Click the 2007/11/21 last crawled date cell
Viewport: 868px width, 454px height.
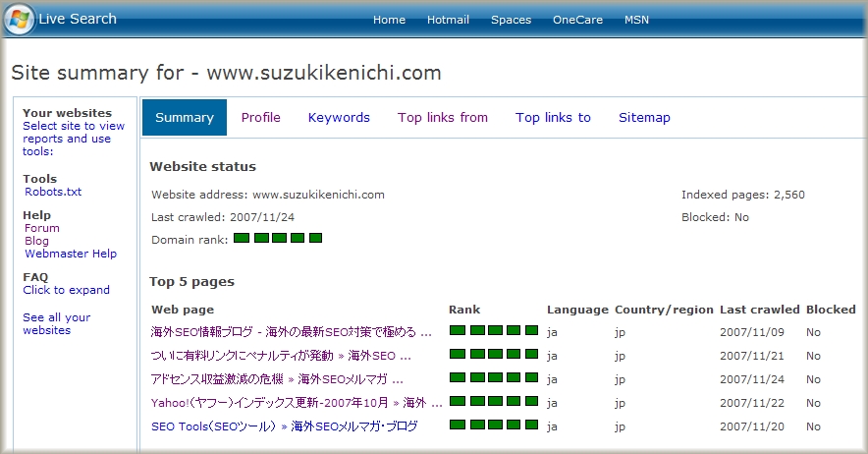pyautogui.click(x=752, y=356)
